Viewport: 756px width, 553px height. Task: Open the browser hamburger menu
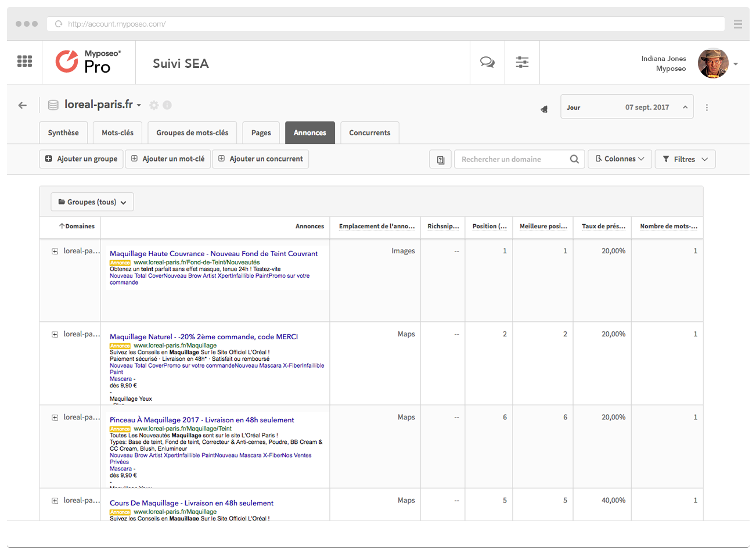(x=738, y=24)
